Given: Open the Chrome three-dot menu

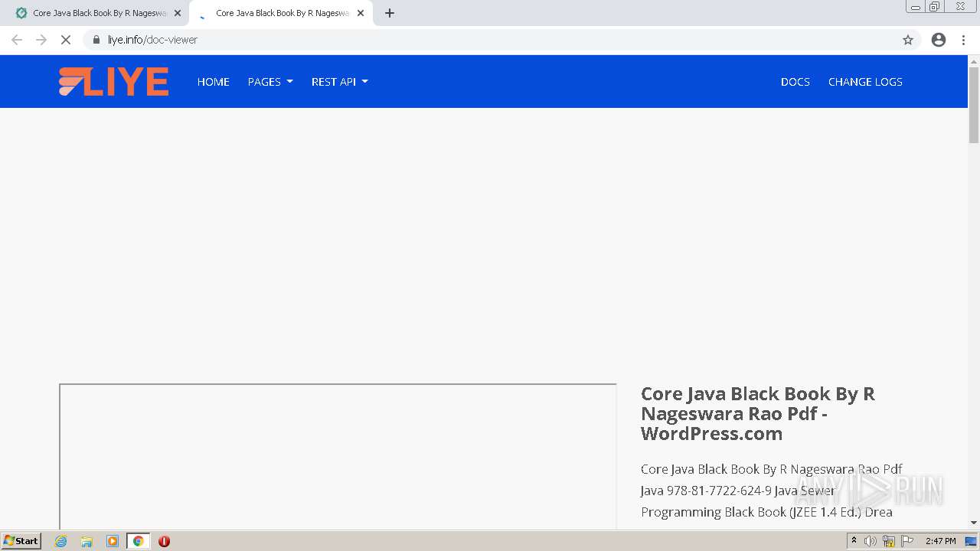Looking at the screenshot, I should point(964,40).
